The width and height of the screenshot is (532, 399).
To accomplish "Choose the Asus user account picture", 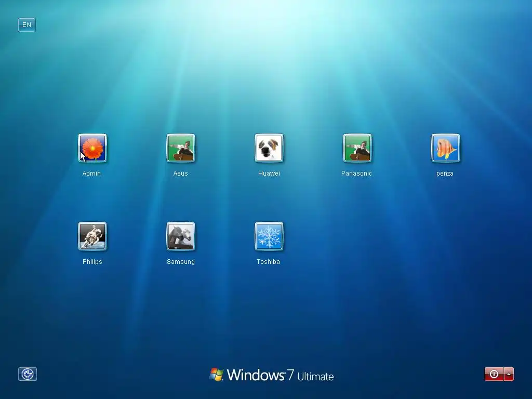I will point(180,148).
